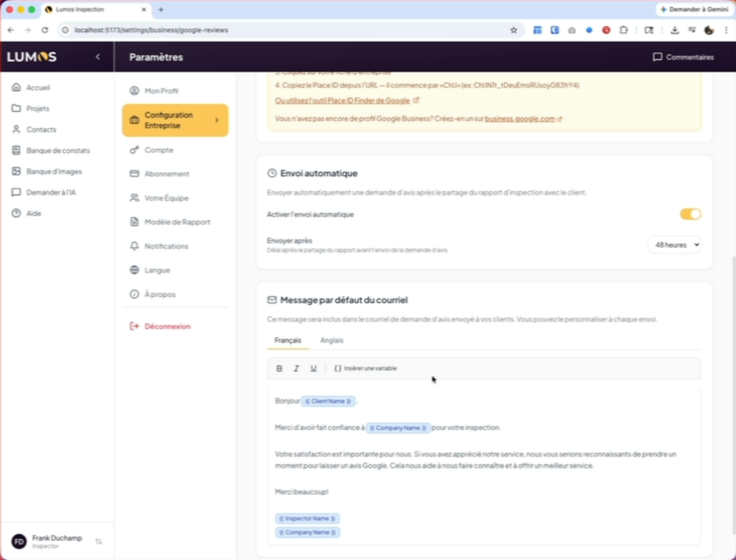Expand Configuration Entreprise settings section
Viewport: 736px width, 560px height.
tap(175, 120)
